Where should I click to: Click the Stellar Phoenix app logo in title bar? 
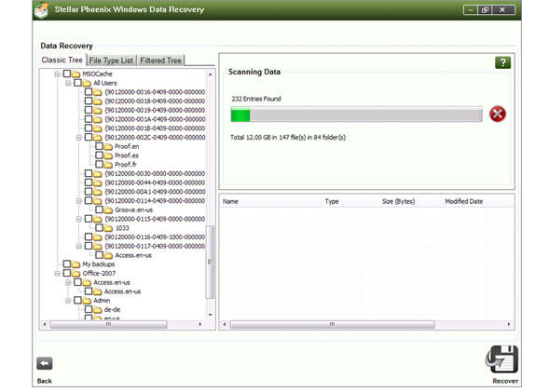pyautogui.click(x=41, y=10)
